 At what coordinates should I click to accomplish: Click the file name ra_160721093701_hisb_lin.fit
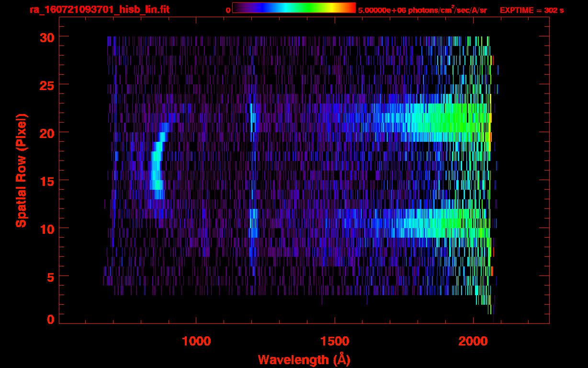coord(100,10)
